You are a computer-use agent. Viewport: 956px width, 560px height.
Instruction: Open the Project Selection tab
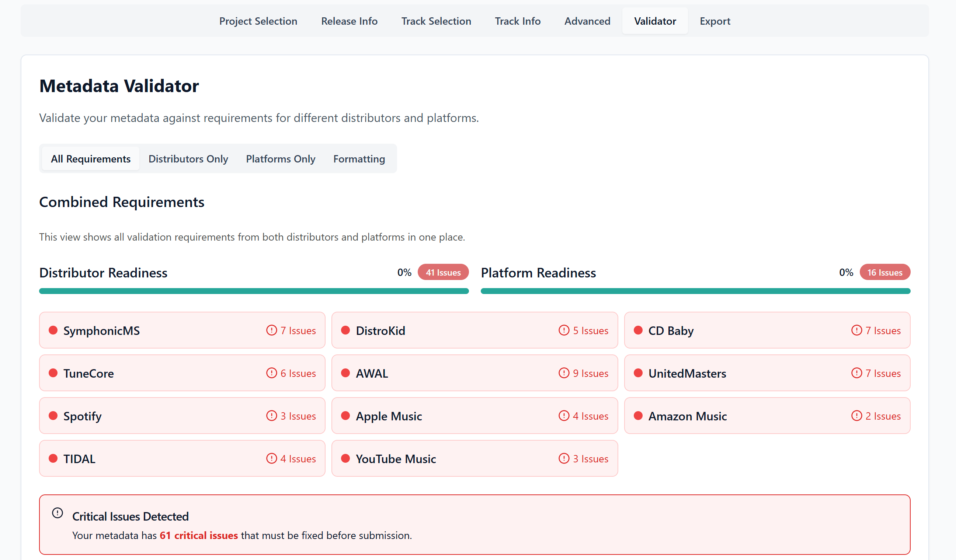(258, 21)
